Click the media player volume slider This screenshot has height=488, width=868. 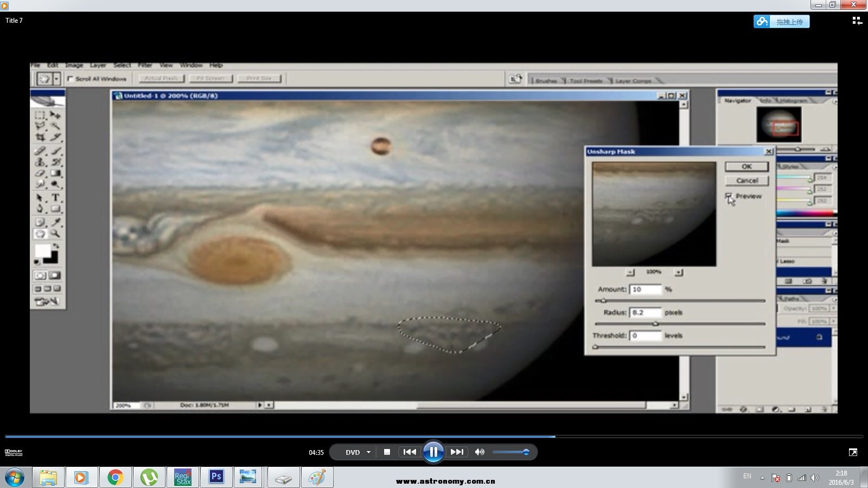click(x=510, y=452)
